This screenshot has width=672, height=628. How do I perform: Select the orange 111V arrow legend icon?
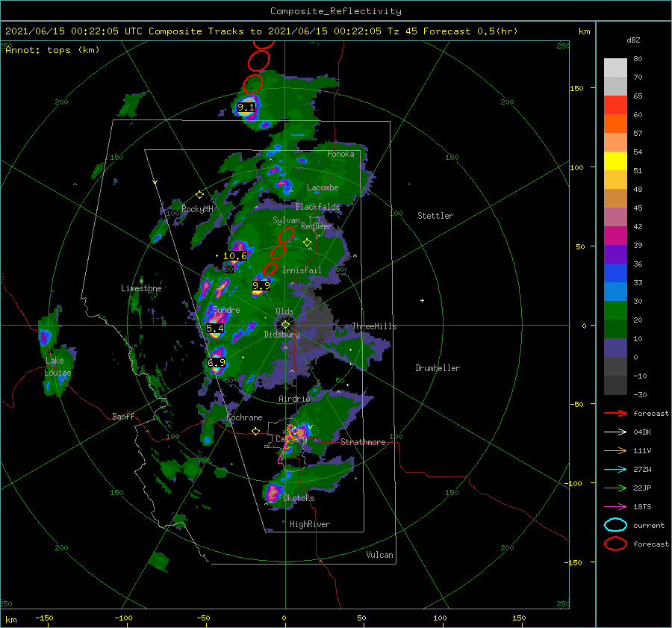tap(615, 450)
